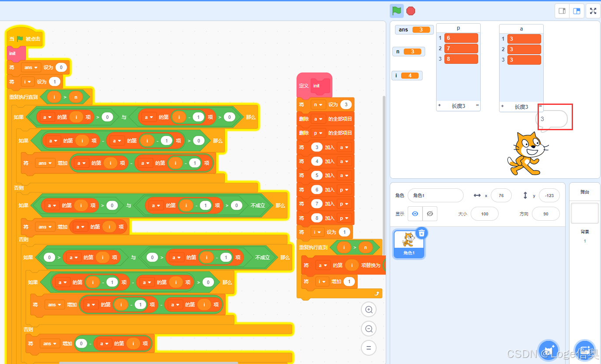The height and width of the screenshot is (364, 601).
Task: Zoom out the code workspace
Action: (x=369, y=329)
